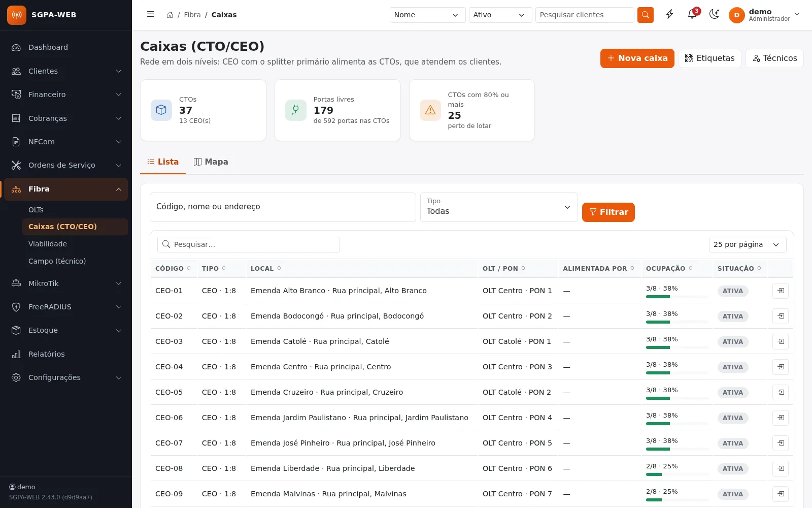Open Dashboard from the sidebar
The width and height of the screenshot is (812, 508).
66,47
